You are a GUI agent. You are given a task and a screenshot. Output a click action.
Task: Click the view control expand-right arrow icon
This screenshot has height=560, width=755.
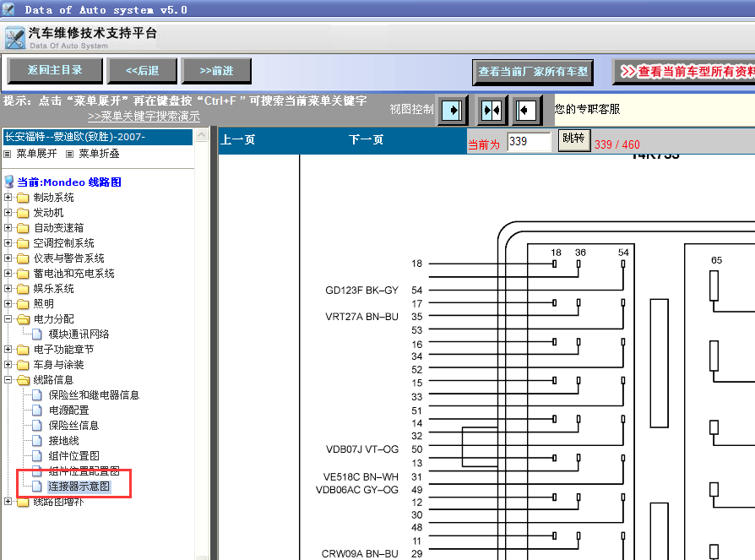(452, 111)
